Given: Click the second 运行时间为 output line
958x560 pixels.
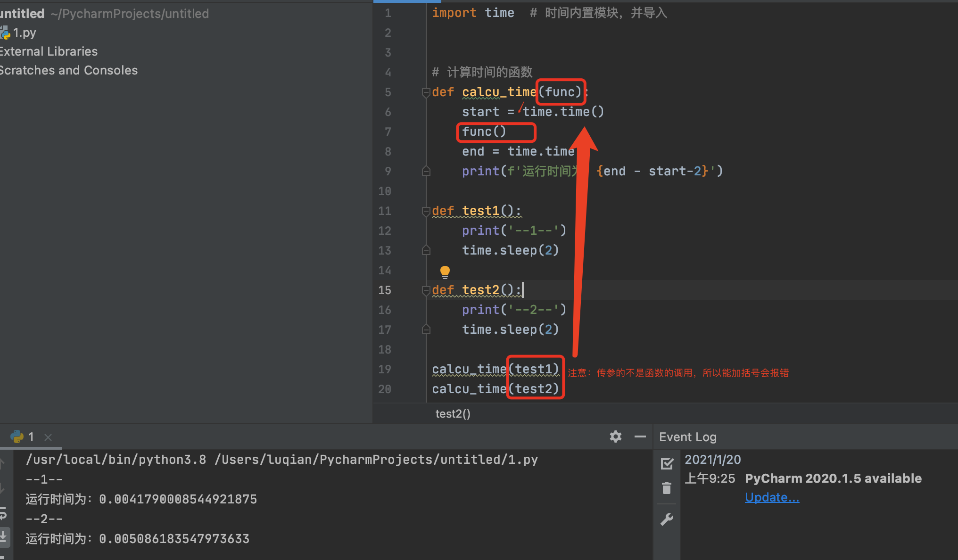Looking at the screenshot, I should coord(137,539).
